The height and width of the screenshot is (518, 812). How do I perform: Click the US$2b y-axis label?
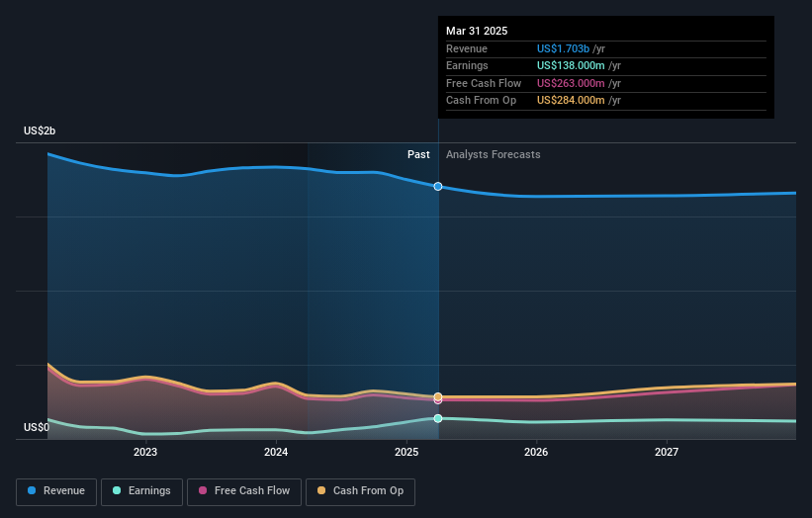[x=40, y=130]
